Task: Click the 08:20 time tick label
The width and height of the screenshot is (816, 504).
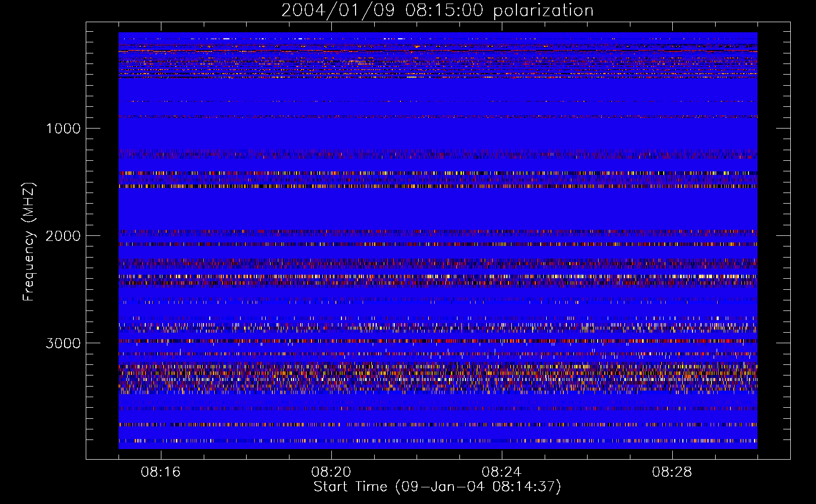Action: coord(331,472)
